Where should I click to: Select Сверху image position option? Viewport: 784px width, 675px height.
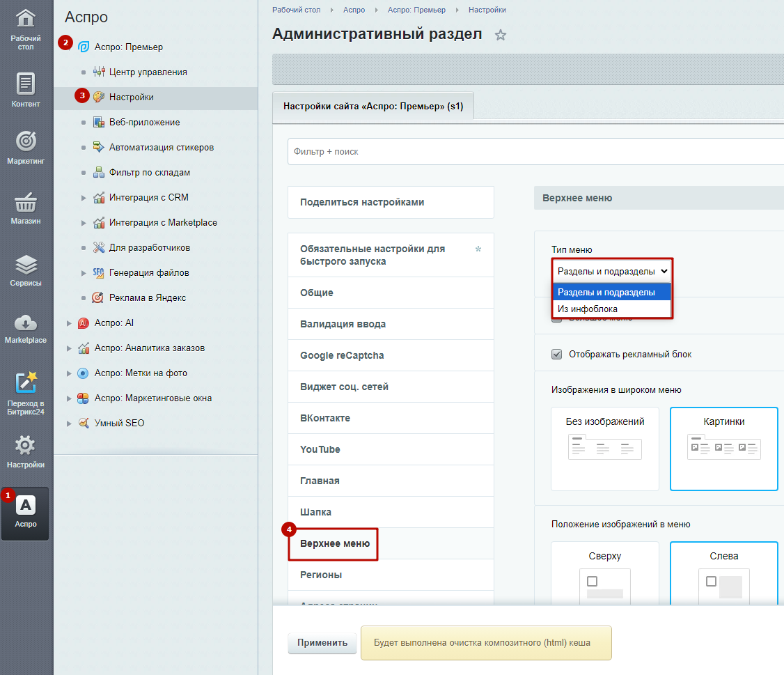(605, 573)
